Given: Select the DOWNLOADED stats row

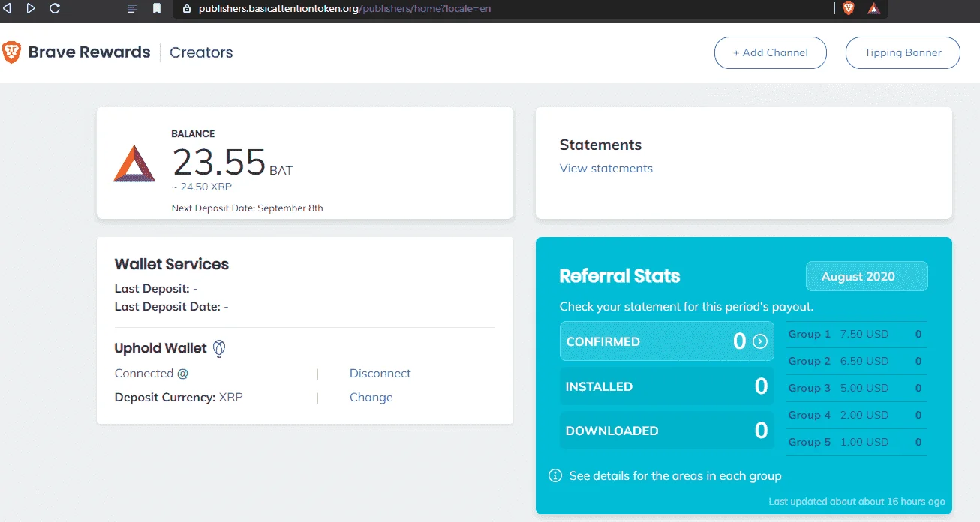Looking at the screenshot, I should pos(667,430).
